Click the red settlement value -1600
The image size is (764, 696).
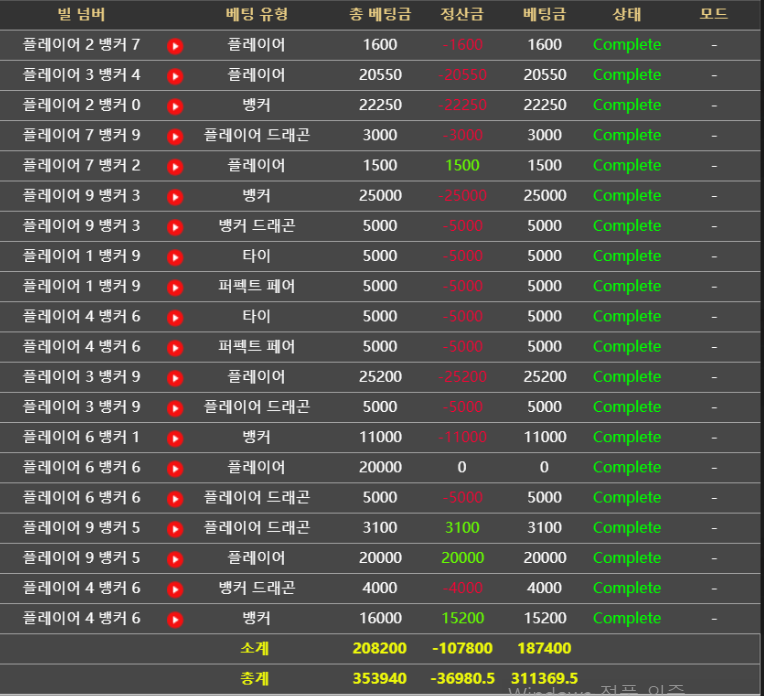pyautogui.click(x=462, y=45)
